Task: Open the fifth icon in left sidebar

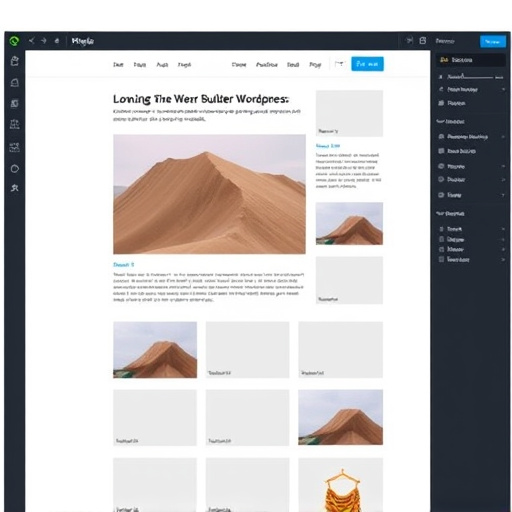Action: 15,147
